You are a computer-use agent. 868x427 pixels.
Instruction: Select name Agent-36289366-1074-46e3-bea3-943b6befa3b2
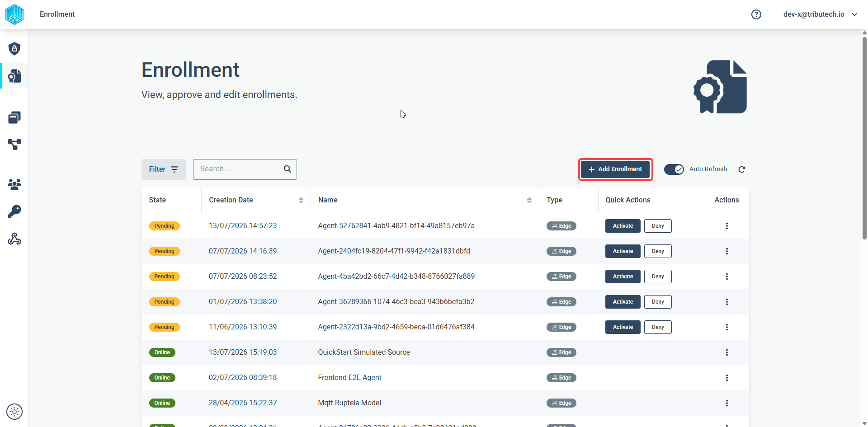396,302
